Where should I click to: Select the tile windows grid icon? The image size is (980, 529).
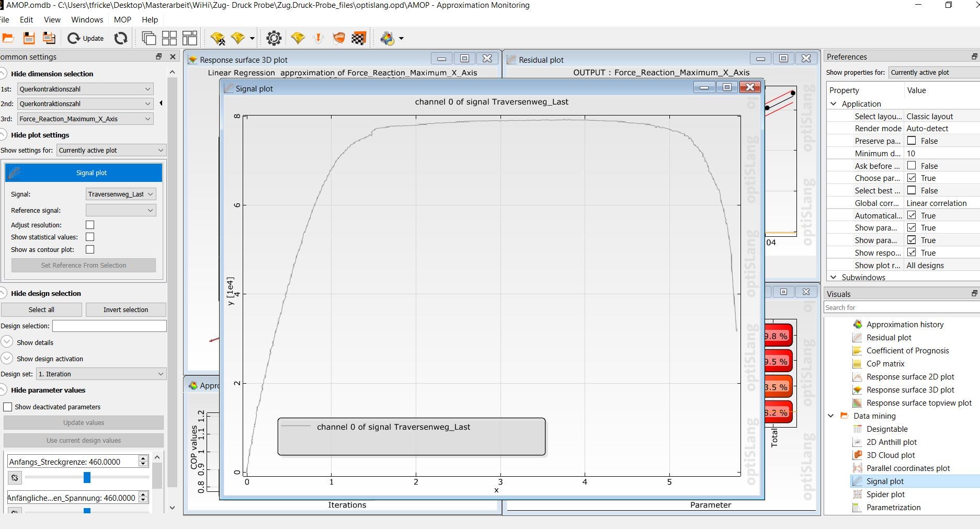coord(169,38)
